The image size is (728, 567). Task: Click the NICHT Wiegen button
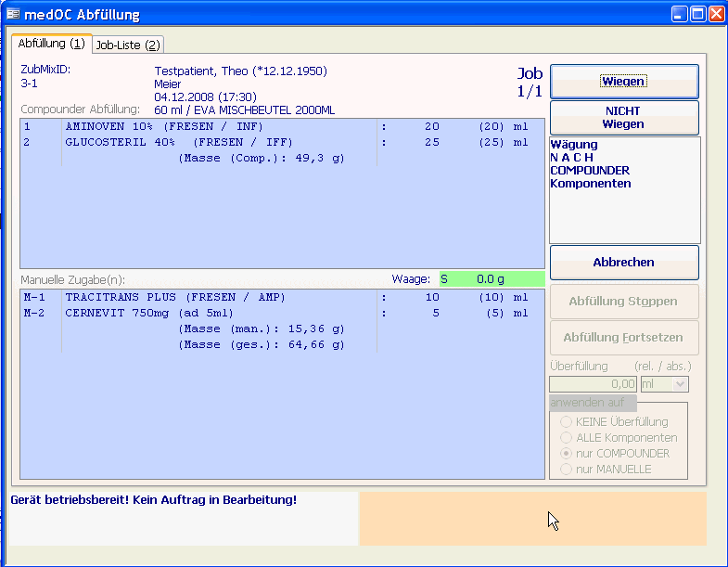pyautogui.click(x=624, y=118)
